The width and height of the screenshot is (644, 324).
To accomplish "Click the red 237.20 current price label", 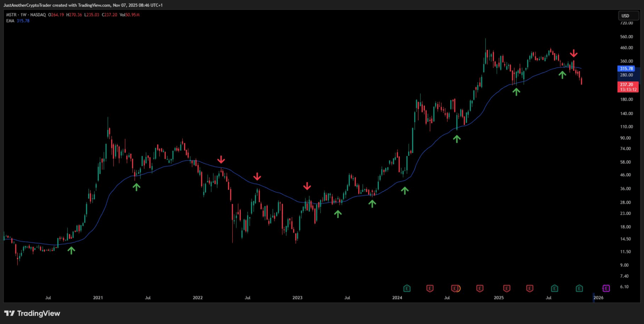I will pos(627,85).
